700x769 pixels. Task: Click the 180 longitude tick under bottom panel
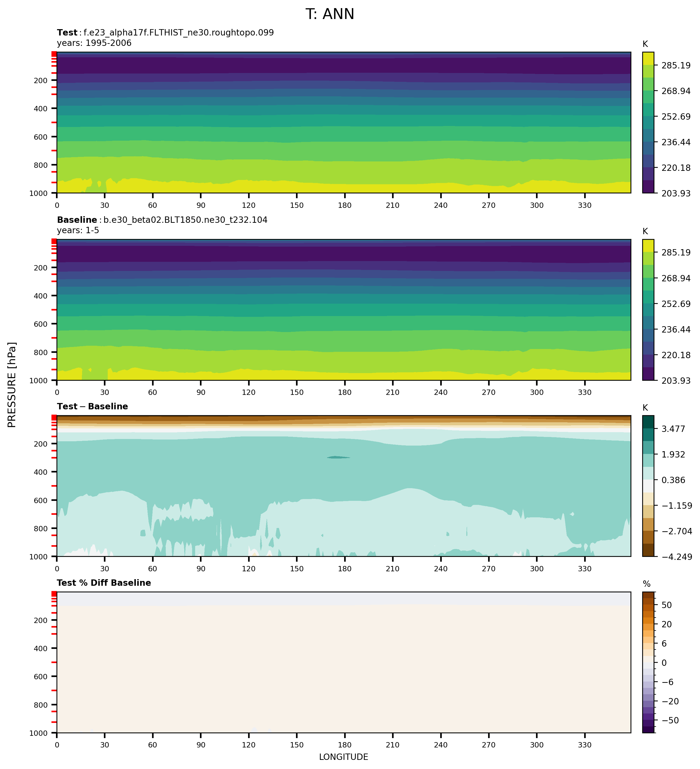344,745
